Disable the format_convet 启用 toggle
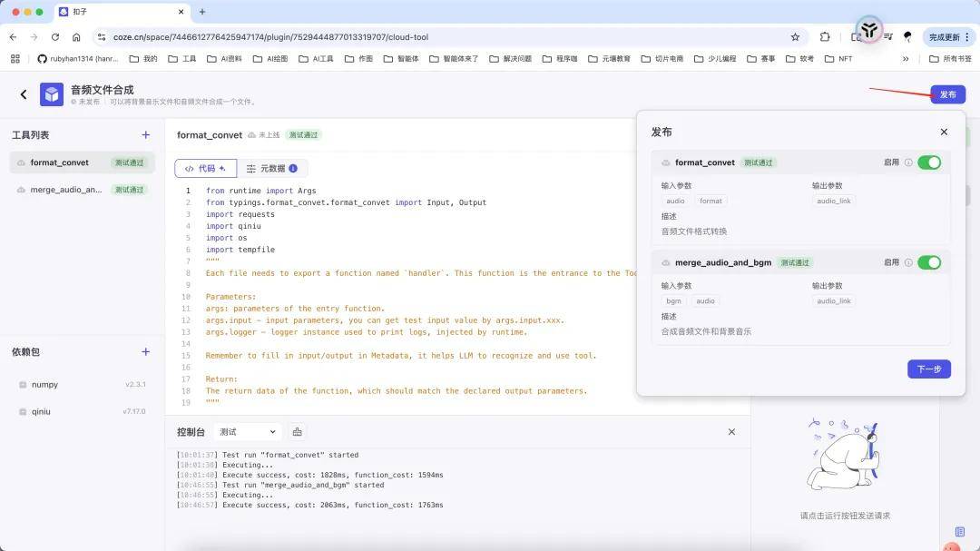 tap(929, 162)
